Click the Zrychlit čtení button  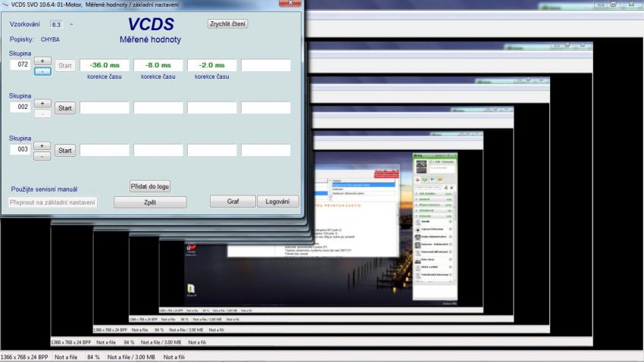(x=228, y=23)
